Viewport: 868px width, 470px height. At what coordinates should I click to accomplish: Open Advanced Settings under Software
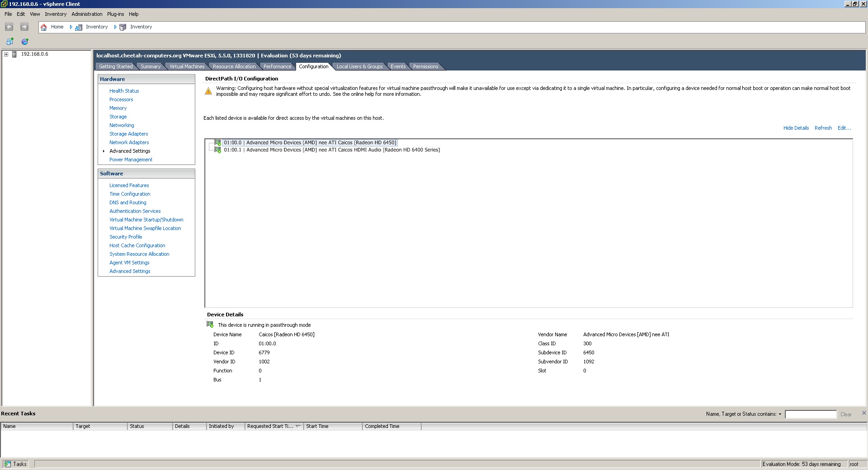point(130,271)
